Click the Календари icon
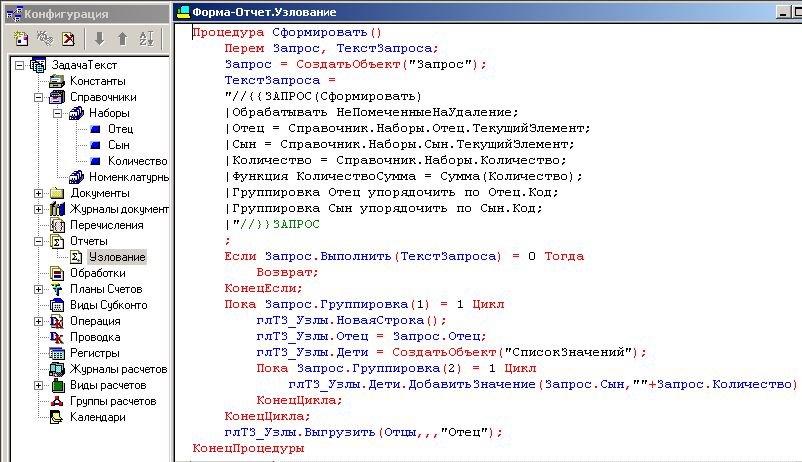This screenshot has width=802, height=462. (57, 417)
